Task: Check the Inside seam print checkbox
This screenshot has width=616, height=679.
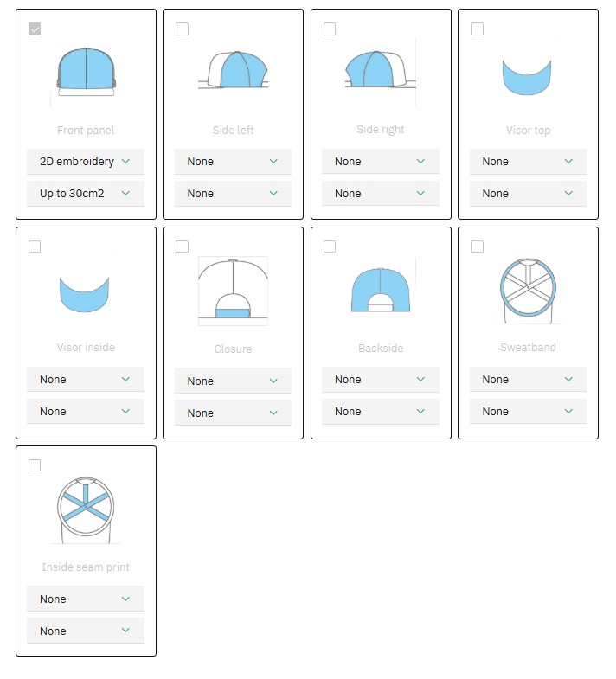Action: (35, 465)
